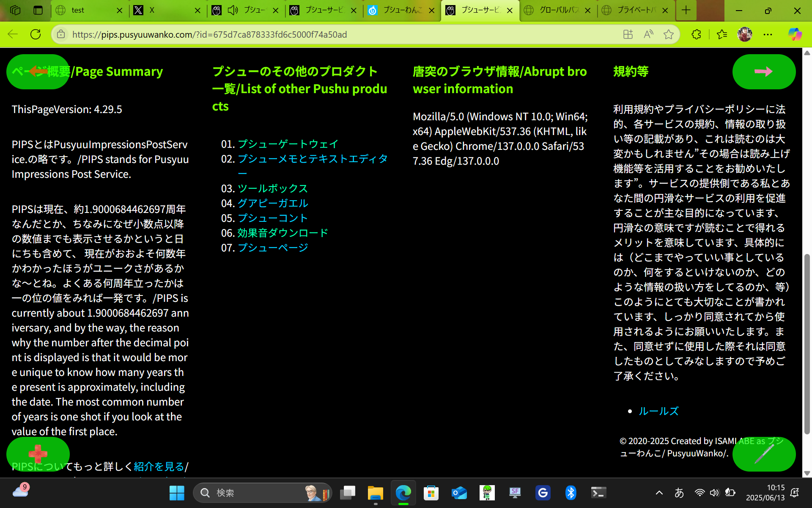Open File Explorer from the taskbar

tap(375, 493)
